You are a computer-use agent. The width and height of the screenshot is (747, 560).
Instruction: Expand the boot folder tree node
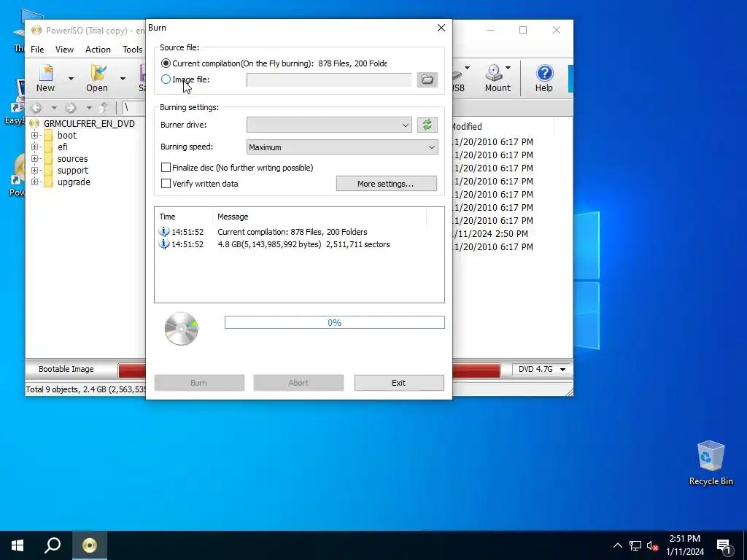34,135
